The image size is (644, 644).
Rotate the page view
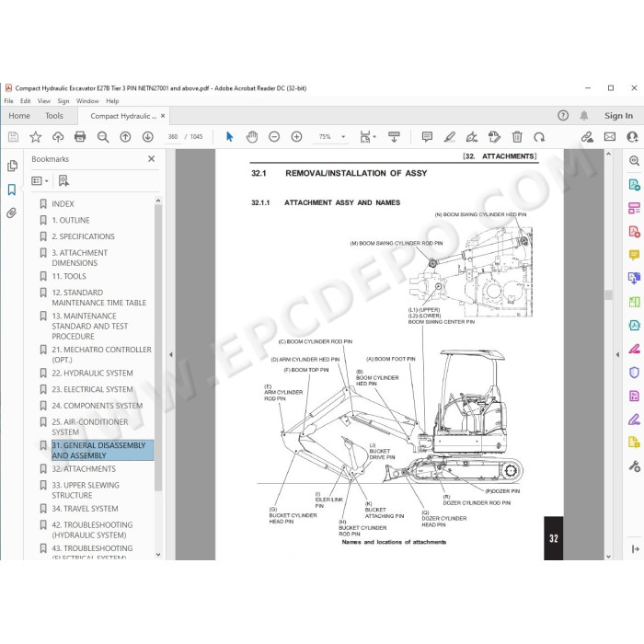539,137
